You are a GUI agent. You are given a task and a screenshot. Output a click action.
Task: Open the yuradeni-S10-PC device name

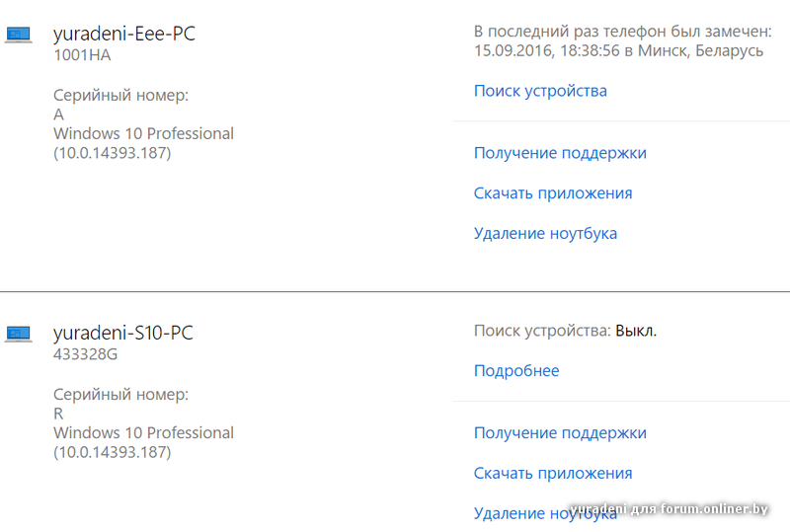point(122,333)
